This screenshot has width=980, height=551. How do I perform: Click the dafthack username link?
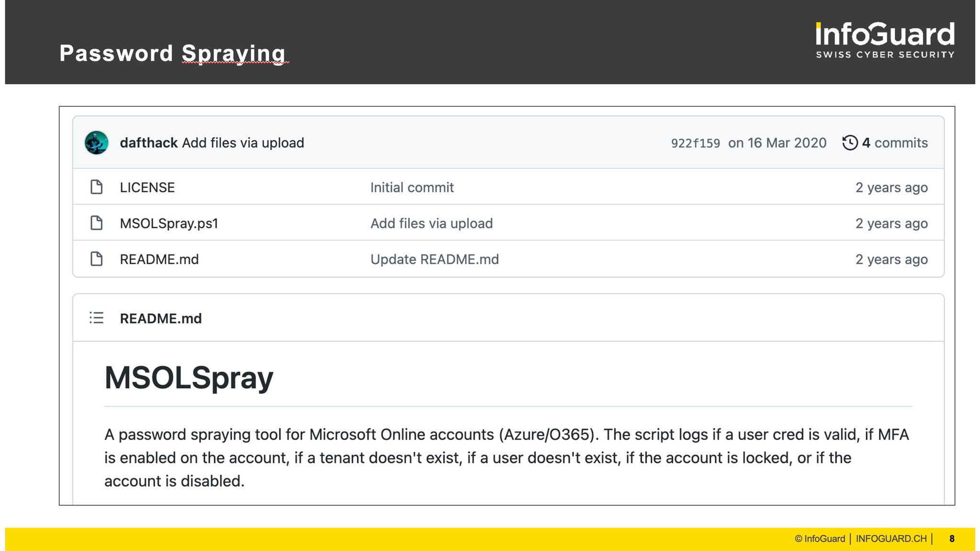tap(148, 143)
